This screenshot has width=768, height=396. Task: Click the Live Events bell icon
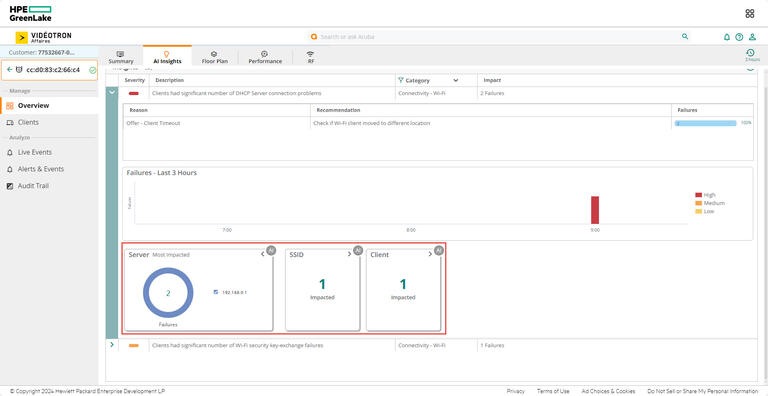tap(10, 152)
